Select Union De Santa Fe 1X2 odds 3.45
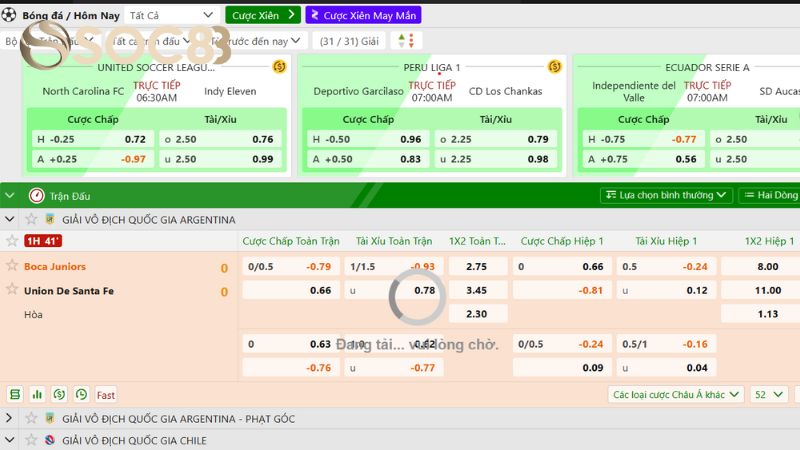 478,290
